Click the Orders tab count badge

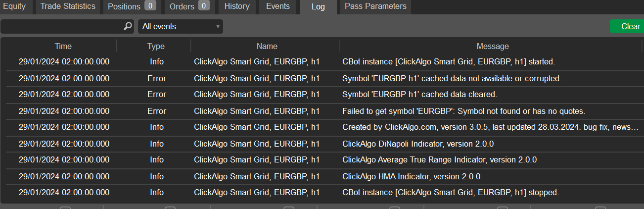pyautogui.click(x=204, y=6)
